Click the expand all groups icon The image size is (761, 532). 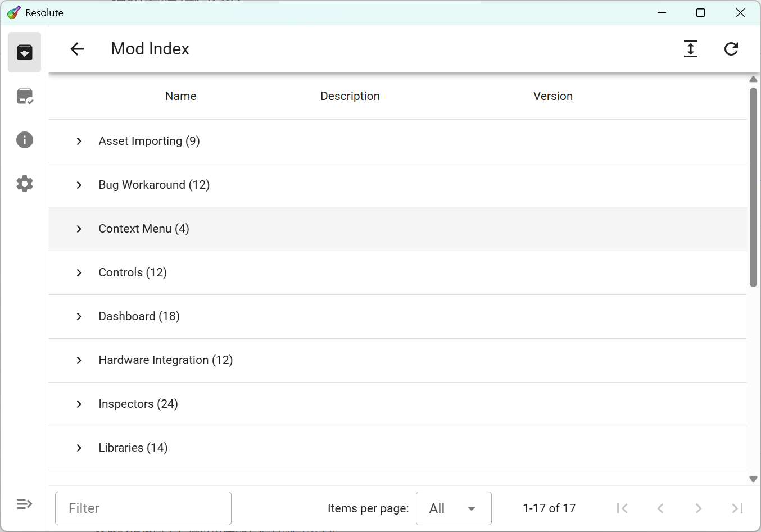coord(690,49)
